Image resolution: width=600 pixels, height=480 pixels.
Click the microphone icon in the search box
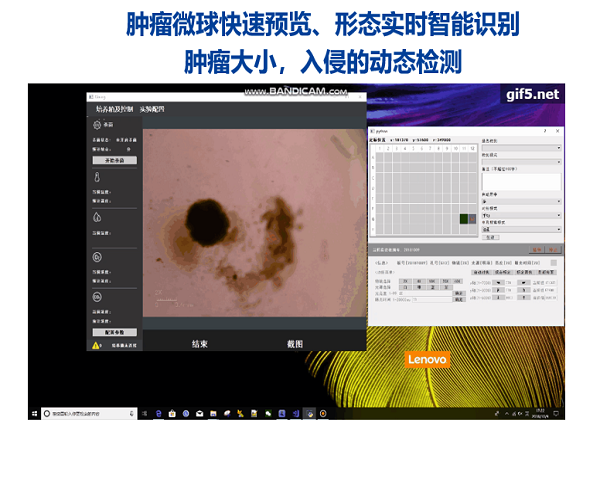coord(131,413)
